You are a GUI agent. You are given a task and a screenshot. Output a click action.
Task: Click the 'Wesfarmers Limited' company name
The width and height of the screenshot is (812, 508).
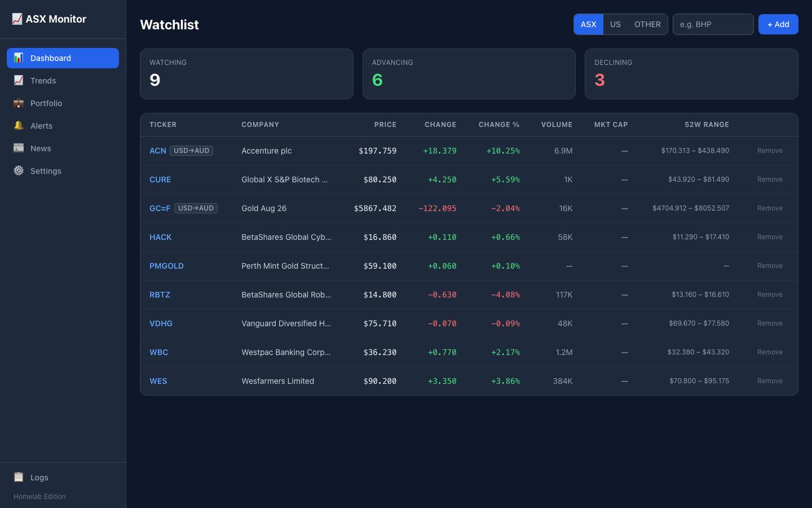[278, 381]
